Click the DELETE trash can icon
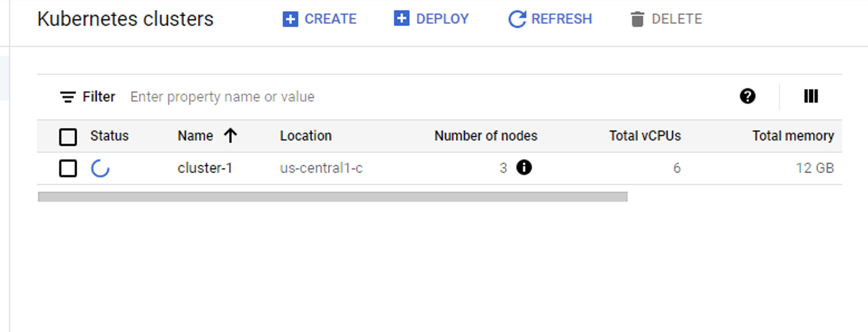 [637, 19]
